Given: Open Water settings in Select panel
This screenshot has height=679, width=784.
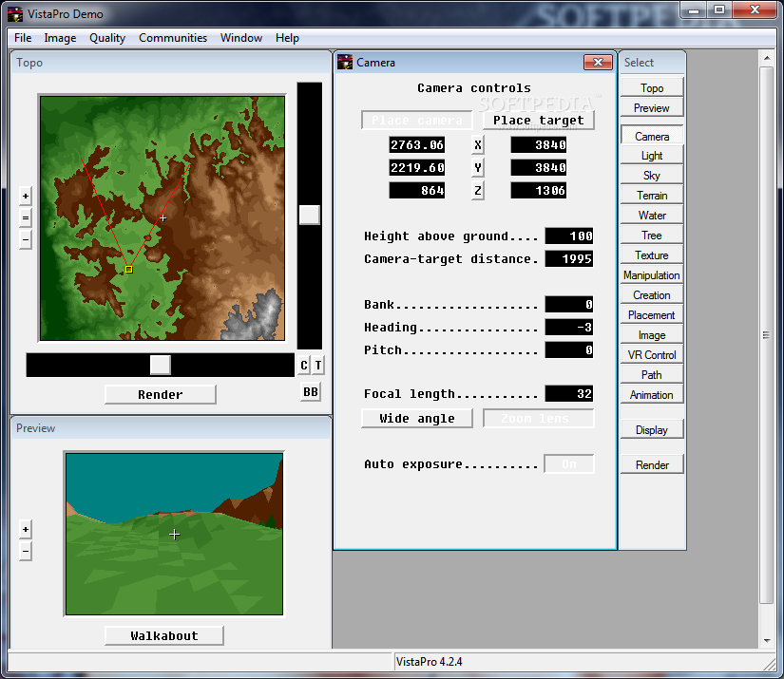Looking at the screenshot, I should click(652, 216).
